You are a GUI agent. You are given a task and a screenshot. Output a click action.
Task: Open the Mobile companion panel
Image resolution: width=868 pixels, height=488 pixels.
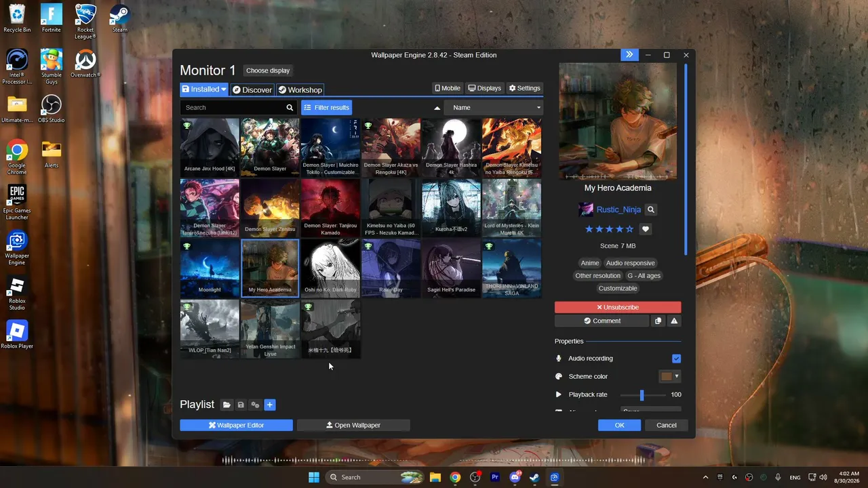[x=448, y=88]
